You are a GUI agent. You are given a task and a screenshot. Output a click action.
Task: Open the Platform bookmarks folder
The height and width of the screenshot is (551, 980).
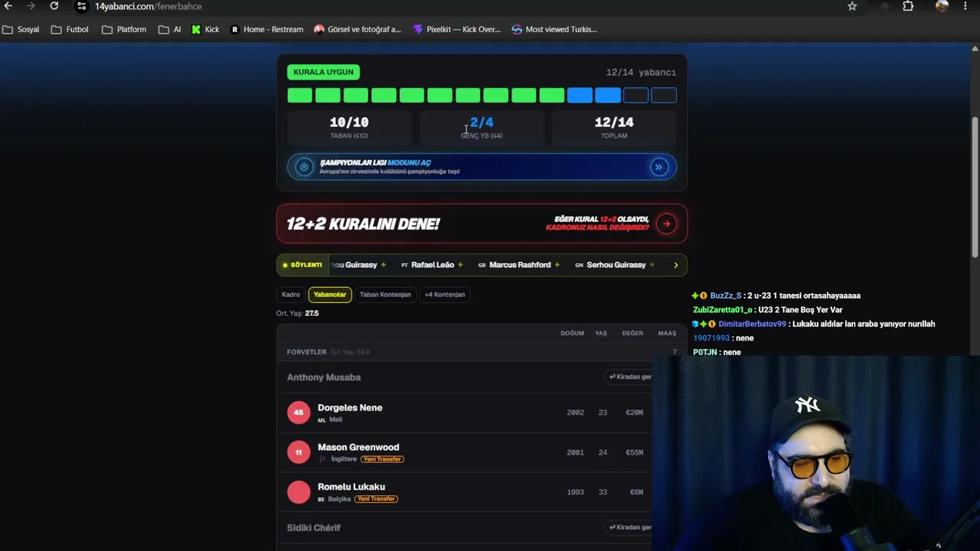pyautogui.click(x=124, y=29)
